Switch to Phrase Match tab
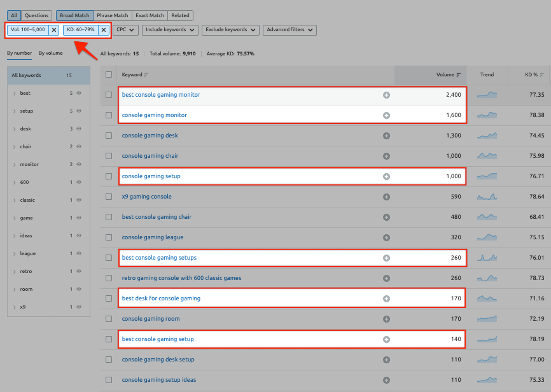This screenshot has width=551, height=392. 112,15
